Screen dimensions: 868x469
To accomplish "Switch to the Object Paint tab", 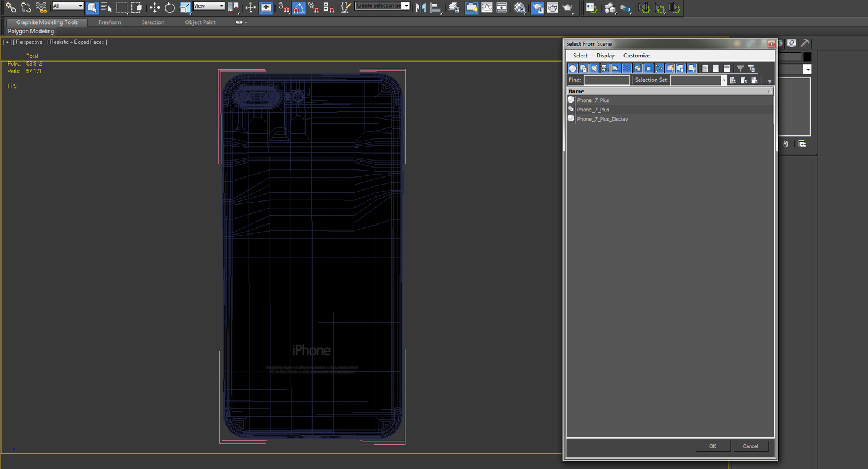I will [201, 22].
